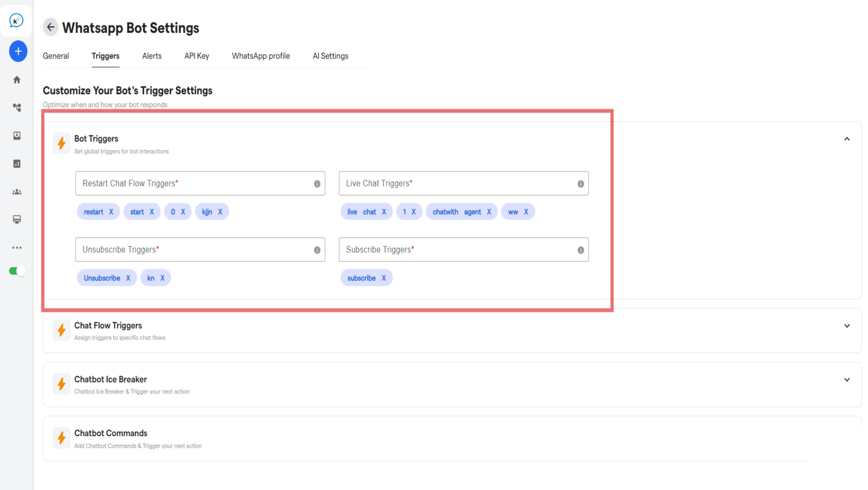Click the Chat Flow Triggers heading
868x490 pixels.
108,326
